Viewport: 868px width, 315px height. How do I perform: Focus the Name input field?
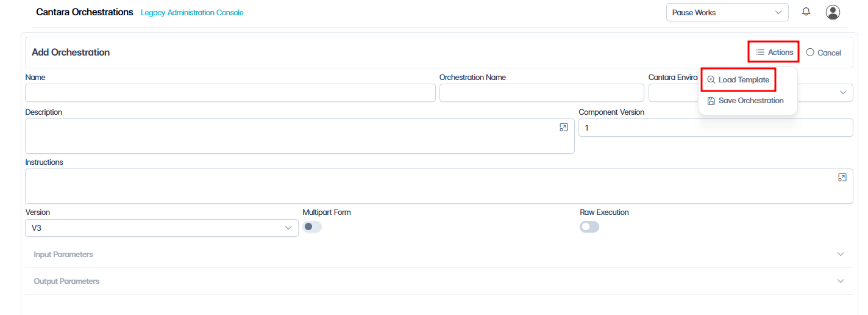[x=230, y=93]
